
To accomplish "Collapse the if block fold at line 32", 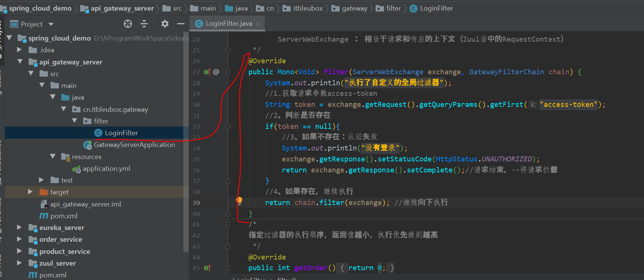I will coord(228,127).
